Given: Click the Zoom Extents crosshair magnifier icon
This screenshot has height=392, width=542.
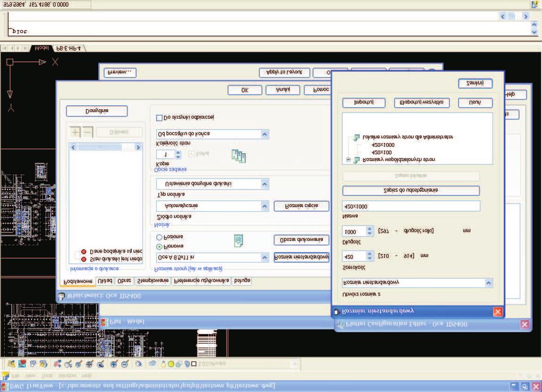Looking at the screenshot, I should click(x=89, y=363).
